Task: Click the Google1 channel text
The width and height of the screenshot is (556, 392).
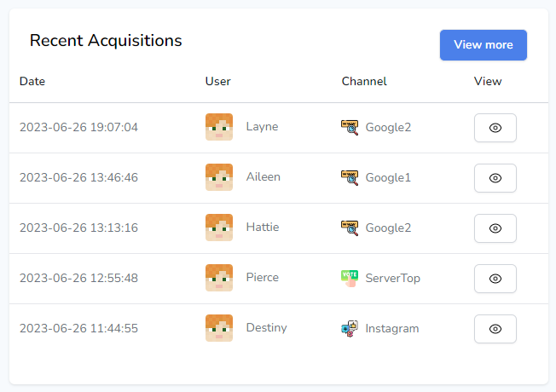Action: 388,177
